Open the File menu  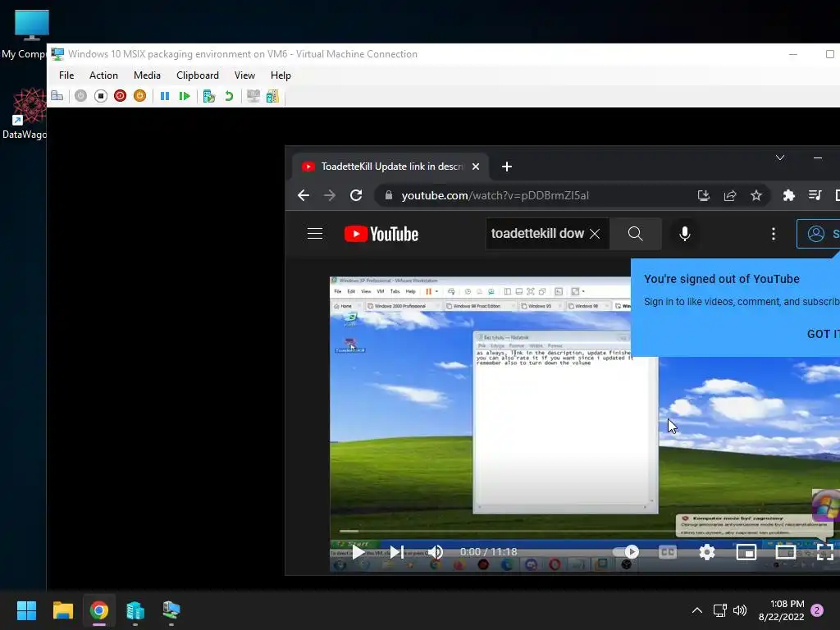pyautogui.click(x=66, y=75)
